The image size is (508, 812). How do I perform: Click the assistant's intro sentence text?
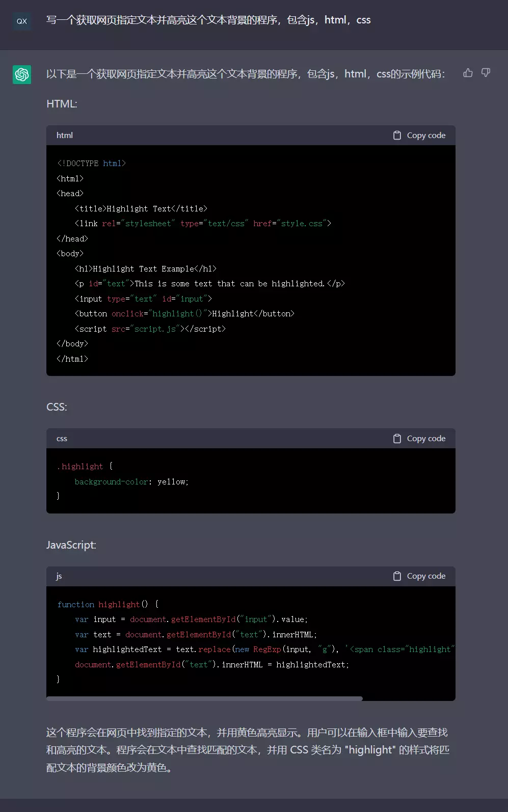pyautogui.click(x=246, y=74)
